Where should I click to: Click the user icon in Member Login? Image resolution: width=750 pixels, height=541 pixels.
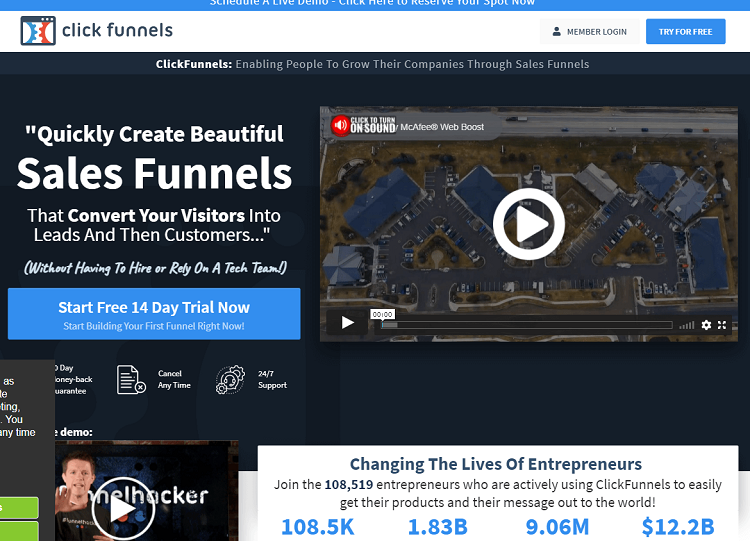[x=556, y=32]
